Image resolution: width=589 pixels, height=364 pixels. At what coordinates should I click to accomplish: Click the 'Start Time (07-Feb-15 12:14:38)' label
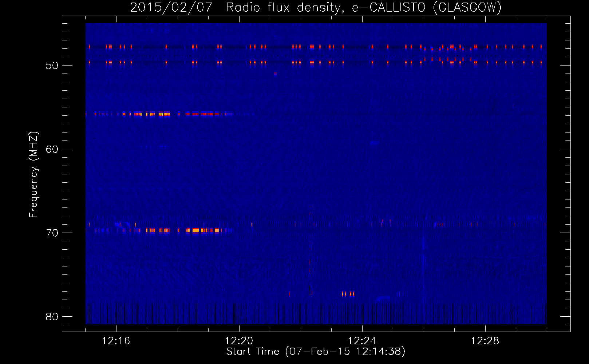pos(316,352)
